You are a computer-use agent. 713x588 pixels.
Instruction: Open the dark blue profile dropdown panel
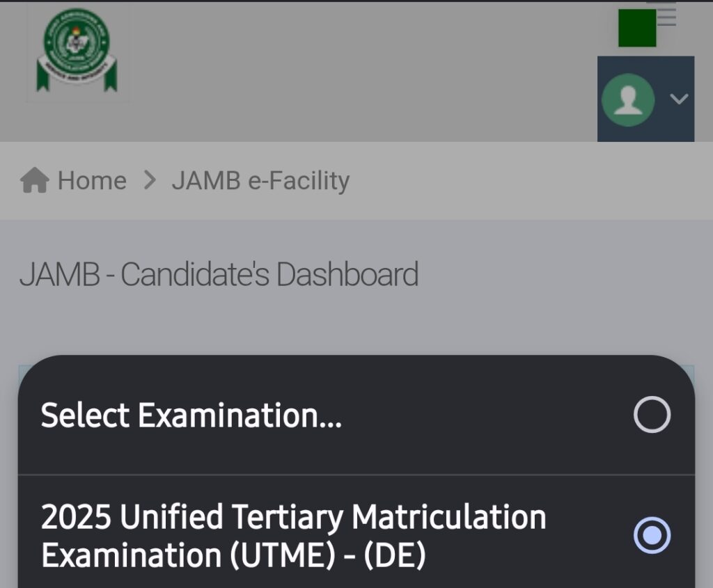tap(645, 99)
